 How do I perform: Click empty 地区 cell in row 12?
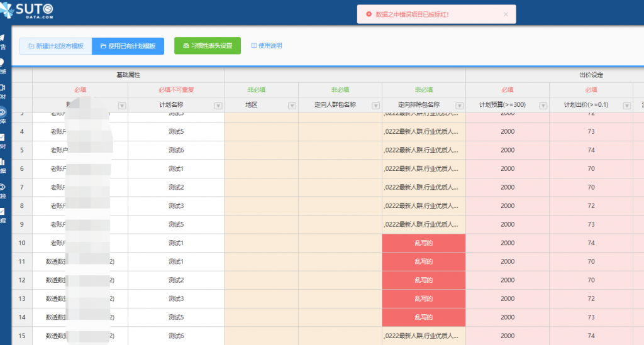tap(262, 280)
